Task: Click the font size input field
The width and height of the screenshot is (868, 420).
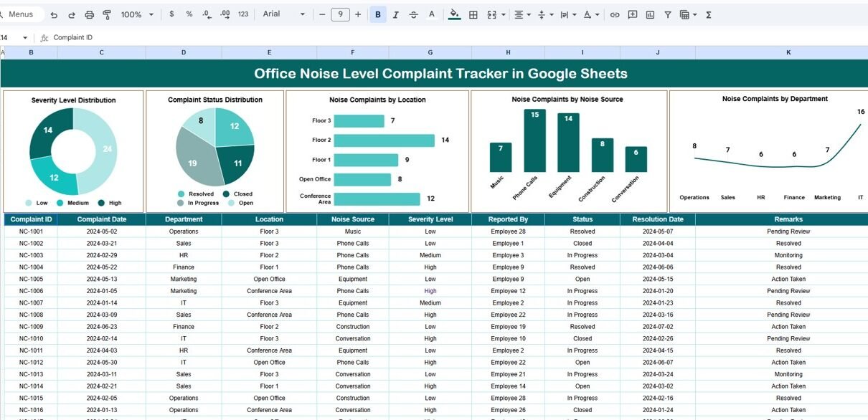Action: pyautogui.click(x=340, y=14)
